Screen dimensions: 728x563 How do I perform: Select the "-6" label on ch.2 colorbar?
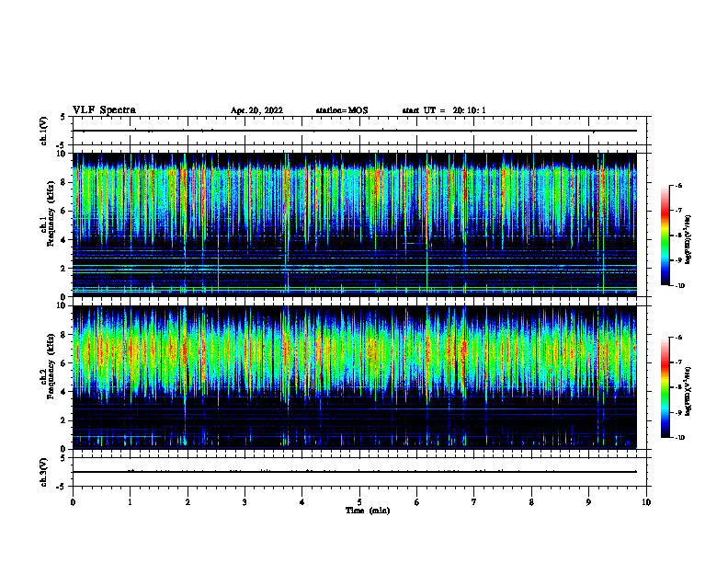678,338
